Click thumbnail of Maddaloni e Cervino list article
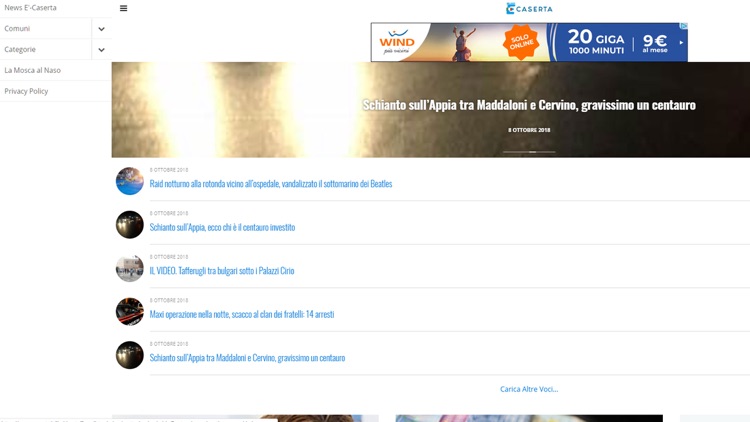Image resolution: width=750 pixels, height=422 pixels. point(130,355)
